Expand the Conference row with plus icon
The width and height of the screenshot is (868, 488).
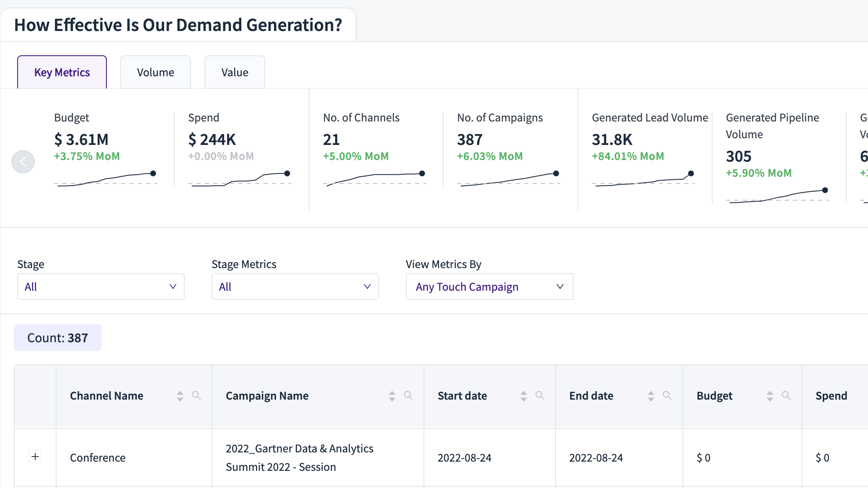(x=35, y=457)
